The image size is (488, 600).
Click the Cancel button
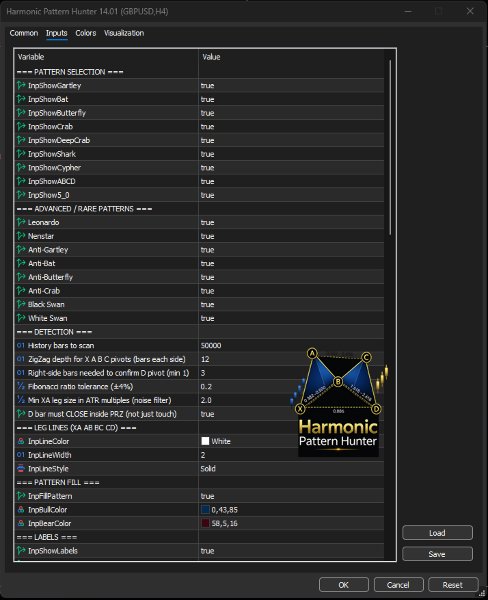pyautogui.click(x=398, y=585)
